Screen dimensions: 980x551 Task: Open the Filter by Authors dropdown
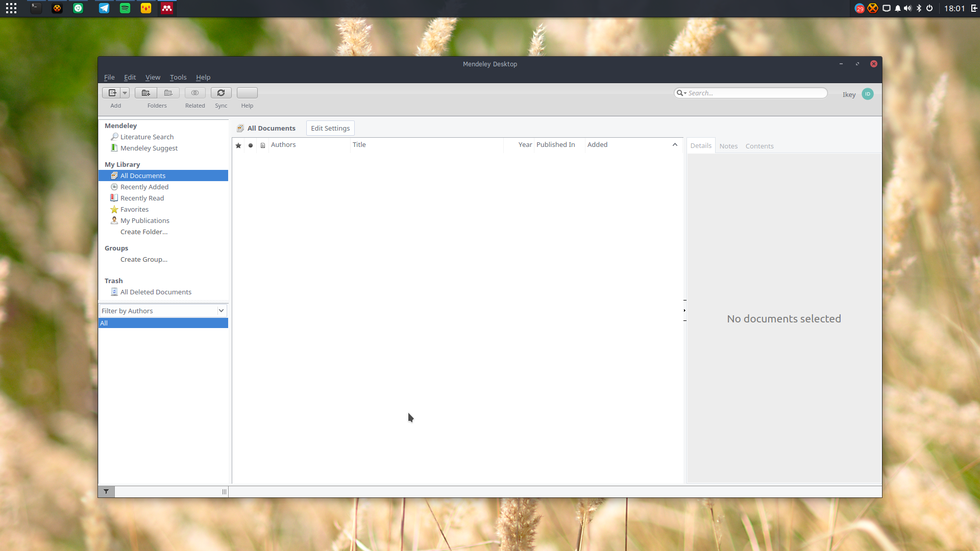pyautogui.click(x=163, y=311)
